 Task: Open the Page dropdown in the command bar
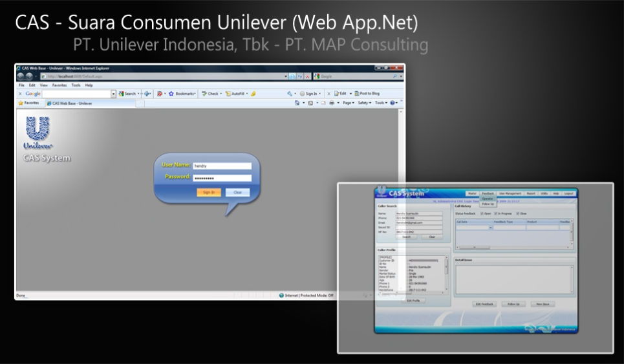[349, 103]
